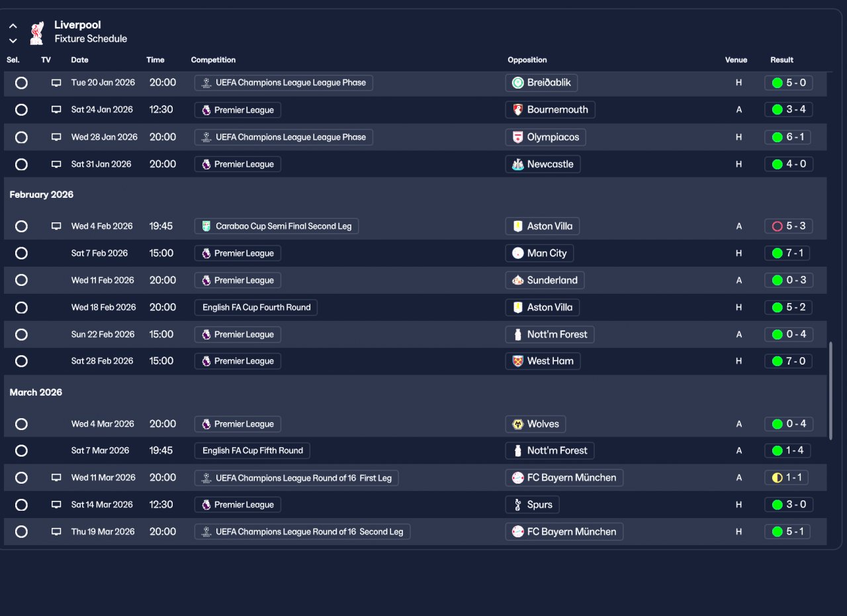Click TV icon for Bournemouth match row
Image resolution: width=847 pixels, height=616 pixels.
tap(56, 110)
